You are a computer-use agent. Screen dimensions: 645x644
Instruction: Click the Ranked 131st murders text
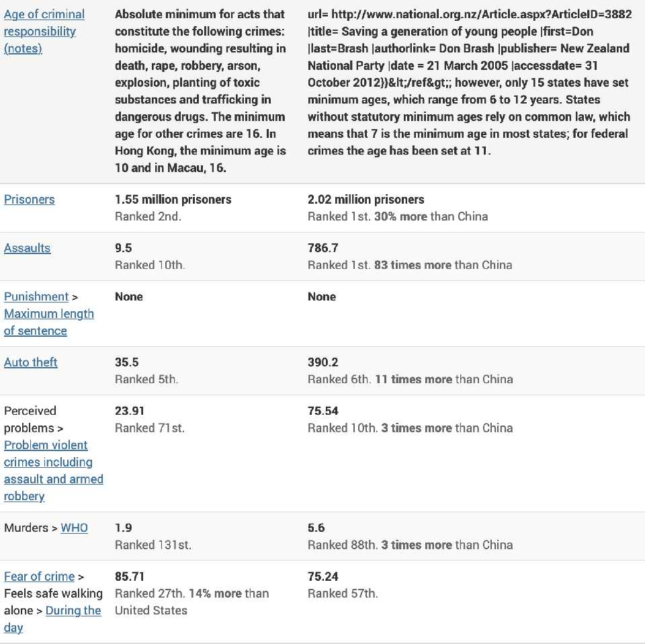[x=153, y=545]
